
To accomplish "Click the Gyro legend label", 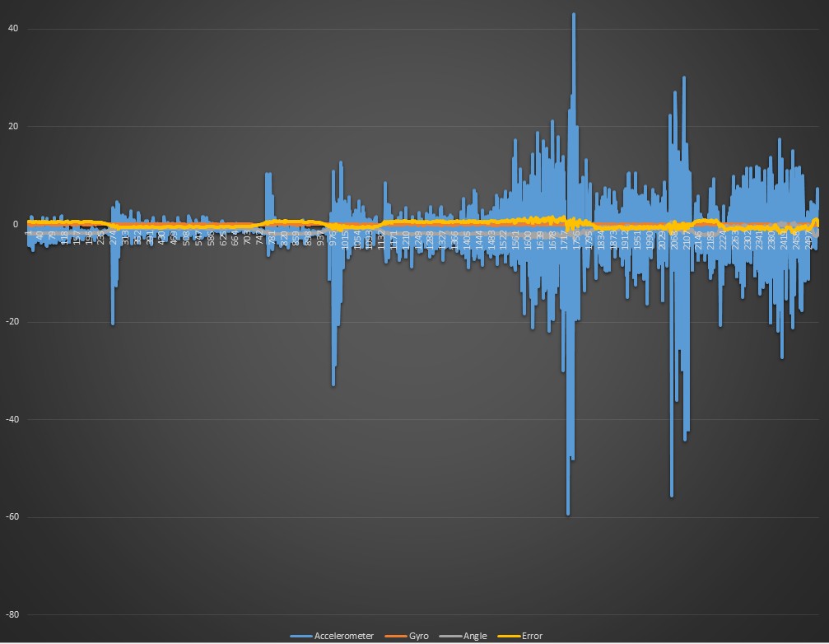I will [419, 636].
